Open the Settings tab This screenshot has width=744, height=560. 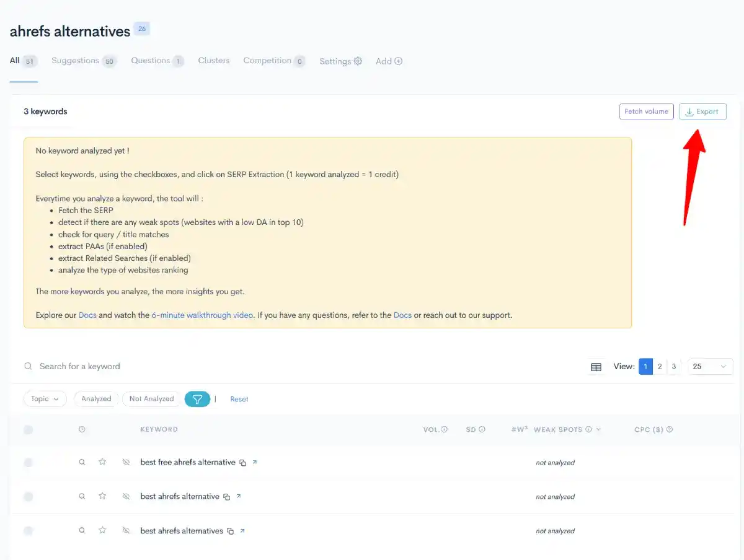340,61
